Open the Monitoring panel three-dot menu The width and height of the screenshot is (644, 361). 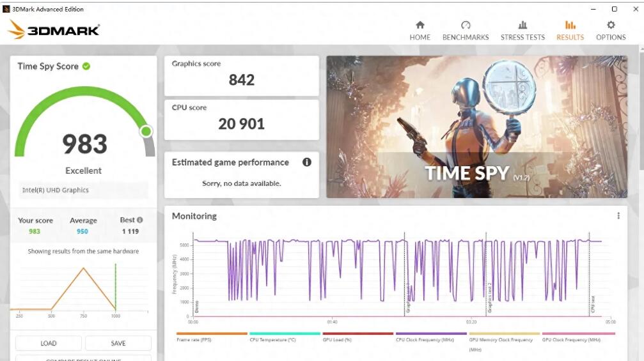tap(618, 216)
